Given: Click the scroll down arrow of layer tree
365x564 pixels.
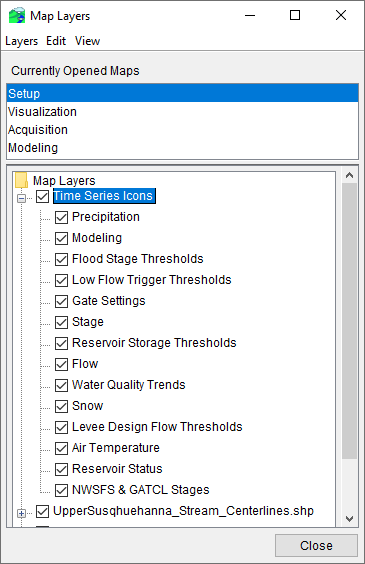Looking at the screenshot, I should [x=349, y=519].
